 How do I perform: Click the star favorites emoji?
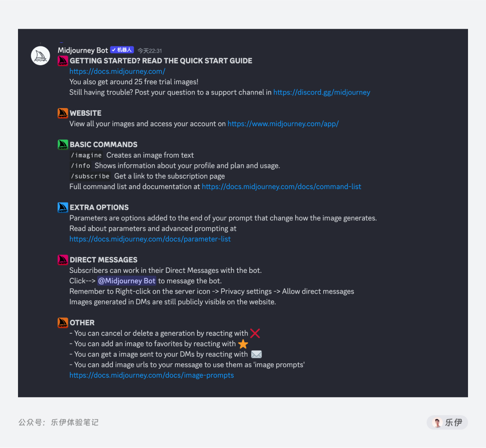point(243,344)
